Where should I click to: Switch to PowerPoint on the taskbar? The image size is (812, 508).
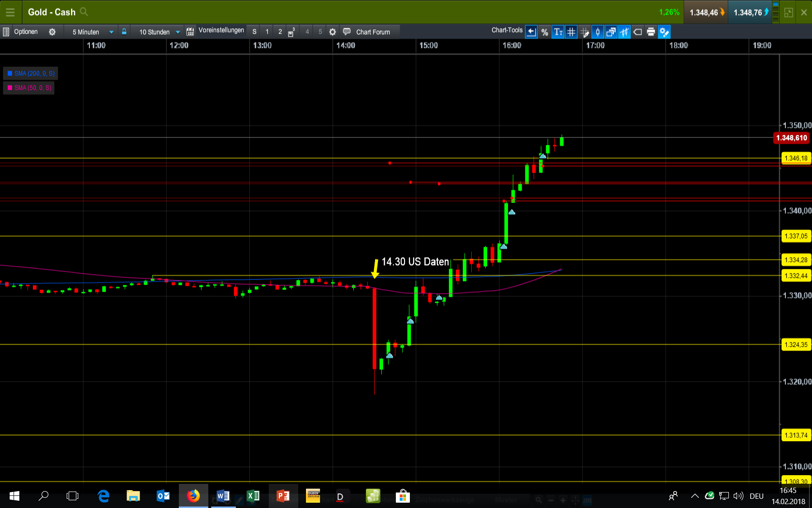pos(283,496)
